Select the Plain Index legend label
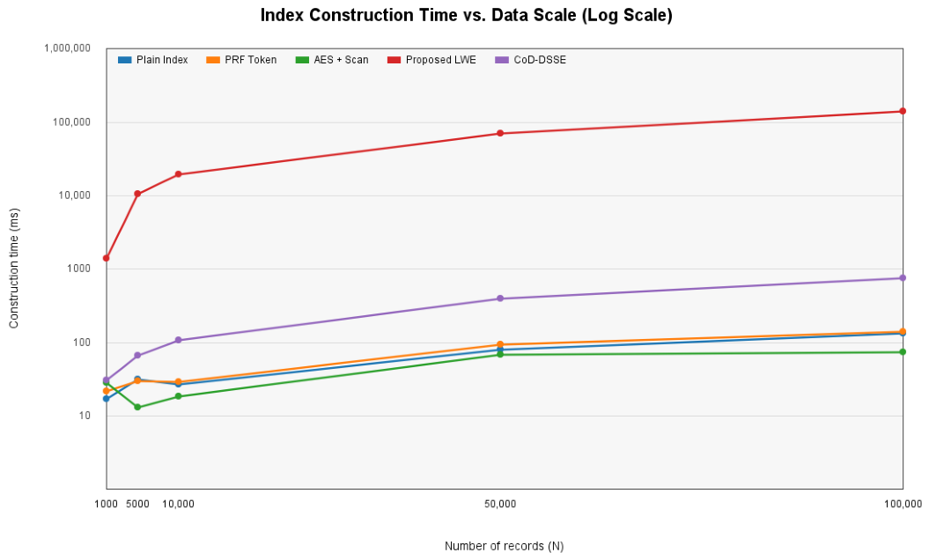929x560 pixels. (162, 60)
